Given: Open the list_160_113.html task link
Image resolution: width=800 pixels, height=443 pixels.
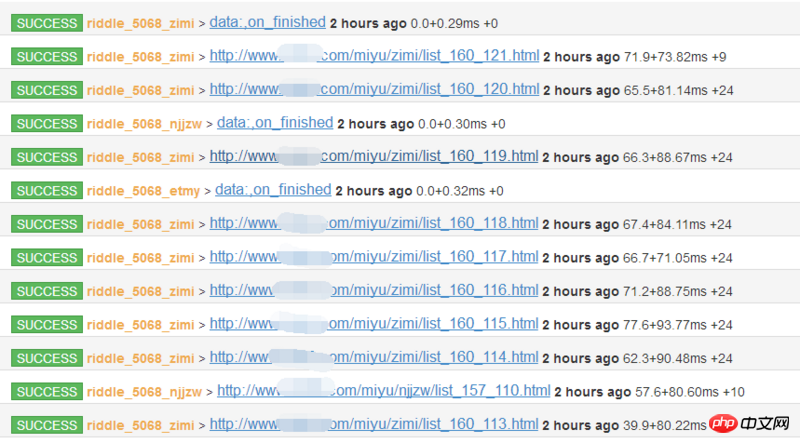Looking at the screenshot, I should pos(373,424).
